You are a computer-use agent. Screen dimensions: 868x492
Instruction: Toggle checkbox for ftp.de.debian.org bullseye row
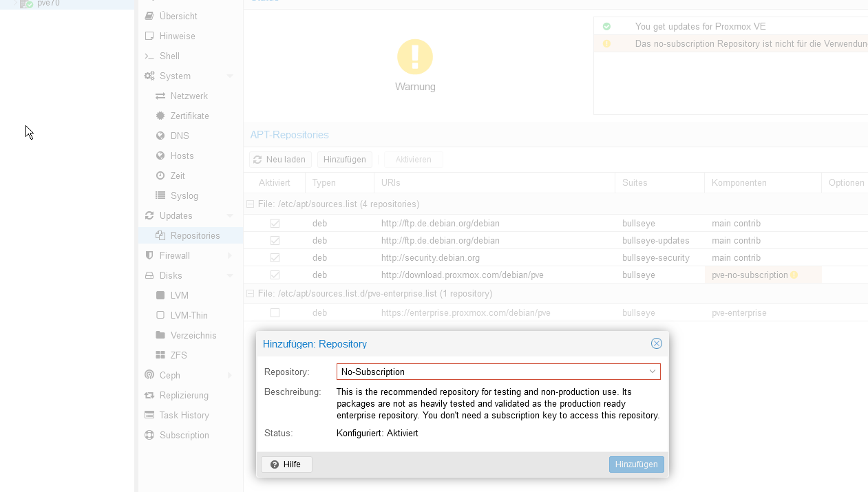click(275, 223)
